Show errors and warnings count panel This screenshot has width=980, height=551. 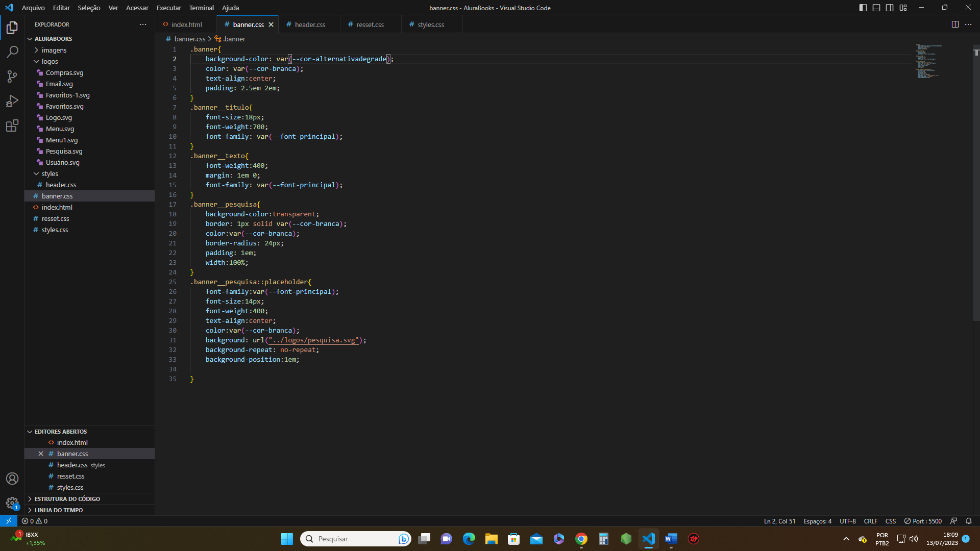pos(35,521)
